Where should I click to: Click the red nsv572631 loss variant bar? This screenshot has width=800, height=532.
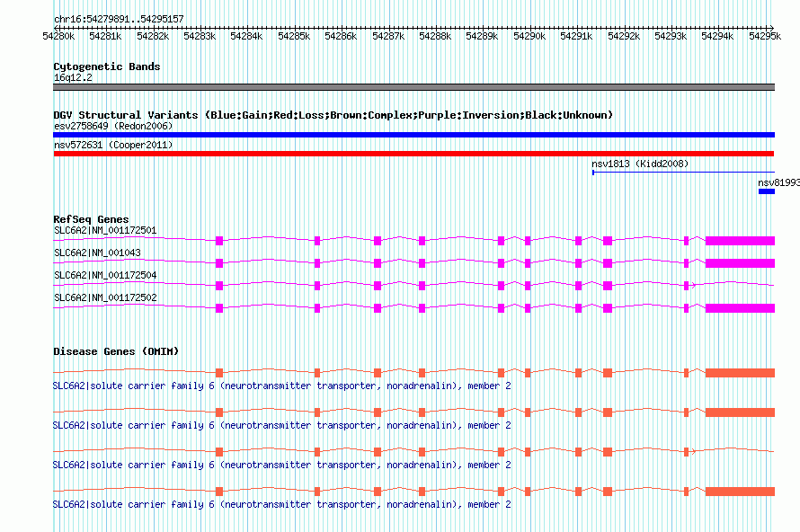coord(413,154)
